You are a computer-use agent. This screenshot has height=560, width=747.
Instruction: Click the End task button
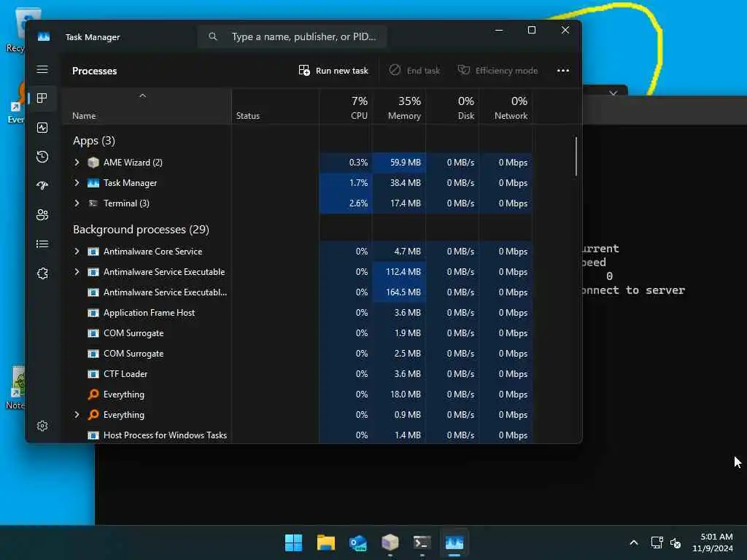point(414,71)
